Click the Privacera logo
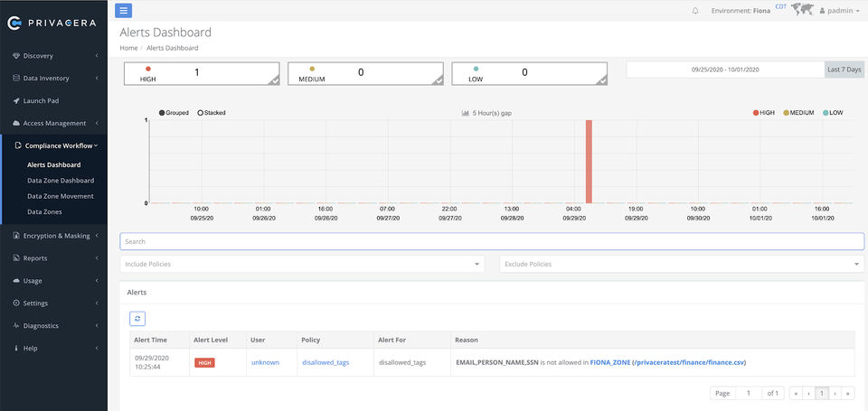The height and width of the screenshot is (411, 868). (x=52, y=23)
